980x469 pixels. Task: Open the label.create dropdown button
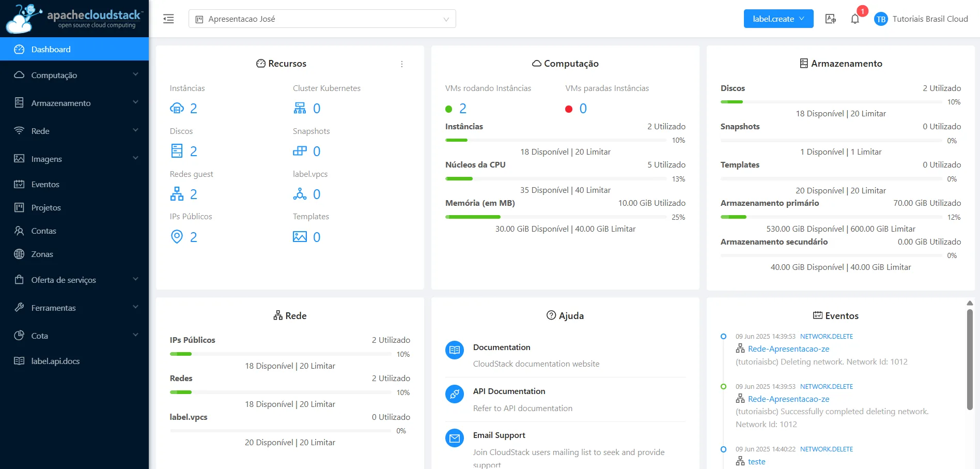coord(779,19)
